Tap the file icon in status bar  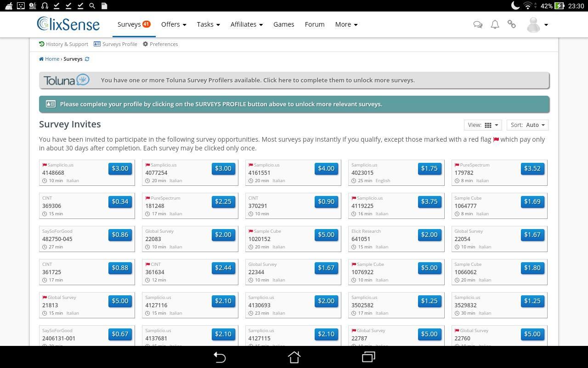point(104,6)
